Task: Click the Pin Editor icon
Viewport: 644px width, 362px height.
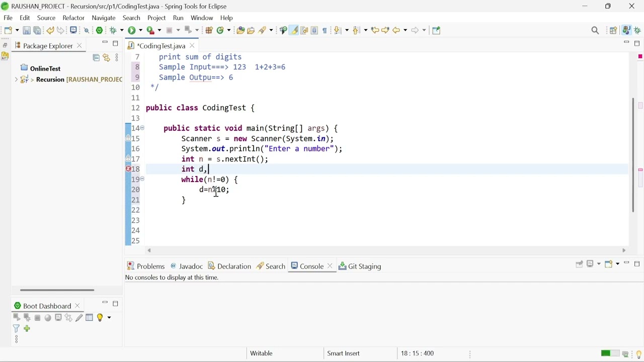Action: pos(436,30)
